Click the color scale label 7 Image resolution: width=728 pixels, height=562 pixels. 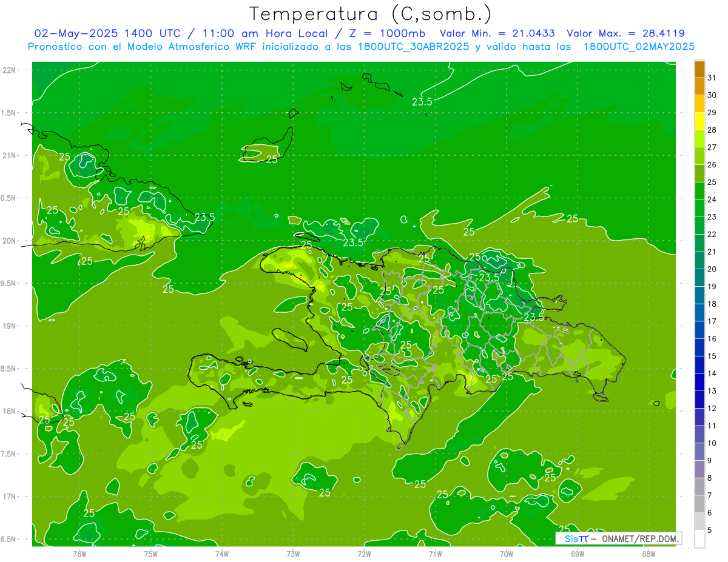point(710,496)
